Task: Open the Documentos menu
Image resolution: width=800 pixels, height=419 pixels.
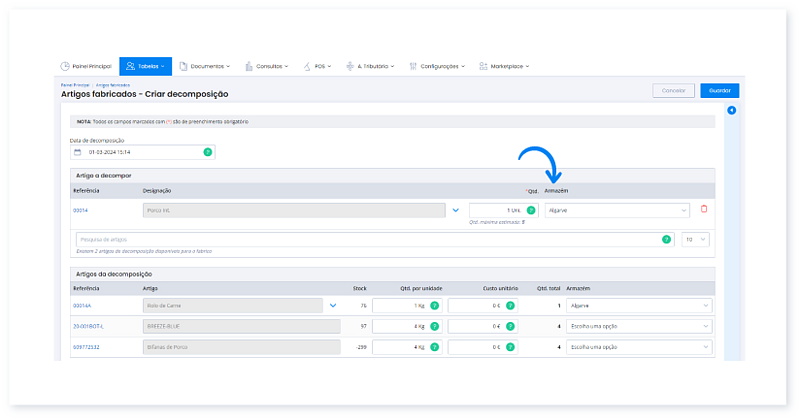Action: tap(204, 66)
